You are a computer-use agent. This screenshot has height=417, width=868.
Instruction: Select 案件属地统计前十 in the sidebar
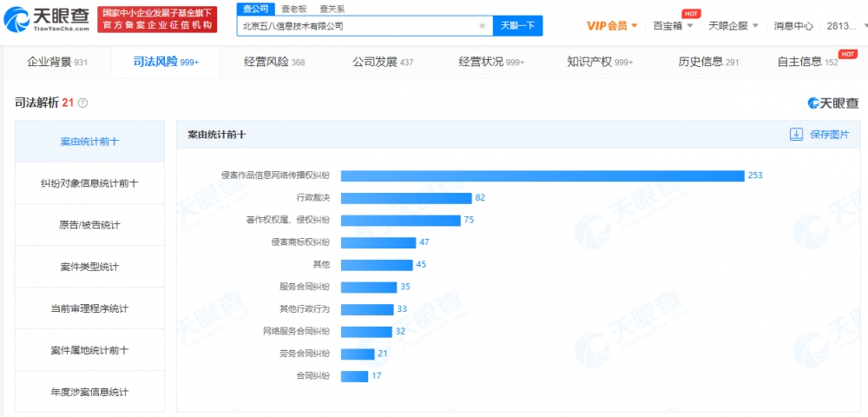point(89,350)
